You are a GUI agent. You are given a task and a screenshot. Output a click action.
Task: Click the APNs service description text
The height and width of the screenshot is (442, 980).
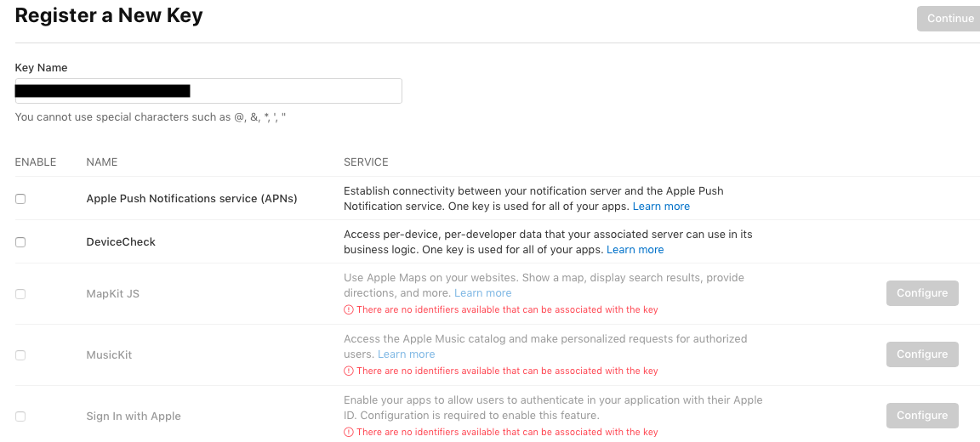[x=533, y=199]
